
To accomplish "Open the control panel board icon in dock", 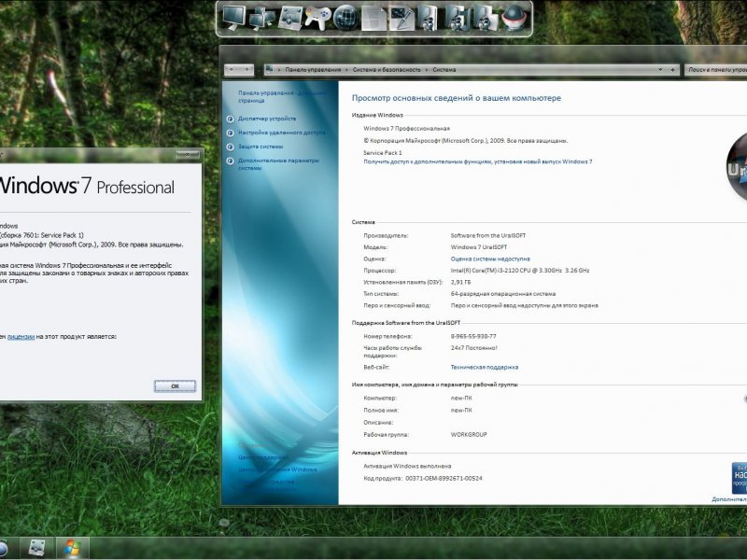I will coord(289,19).
